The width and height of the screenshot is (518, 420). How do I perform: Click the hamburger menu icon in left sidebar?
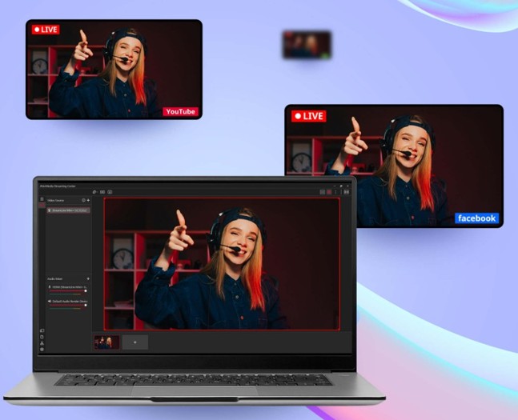(42, 199)
